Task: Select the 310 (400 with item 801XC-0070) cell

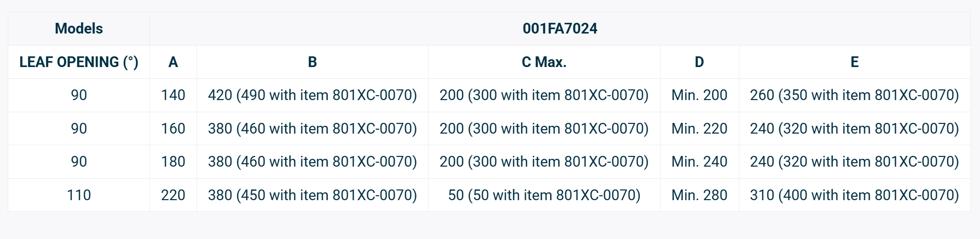Action: click(854, 195)
